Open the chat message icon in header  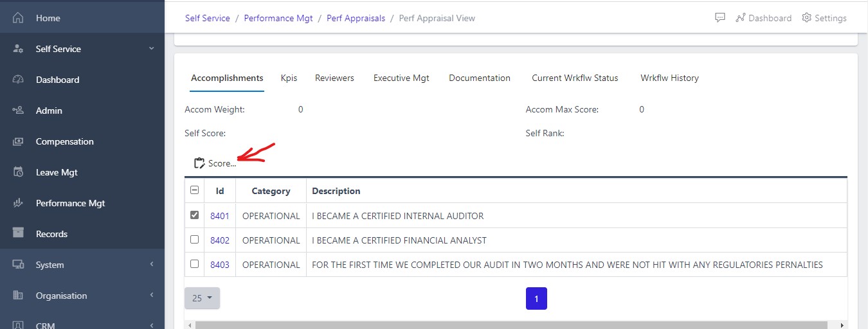pos(720,18)
